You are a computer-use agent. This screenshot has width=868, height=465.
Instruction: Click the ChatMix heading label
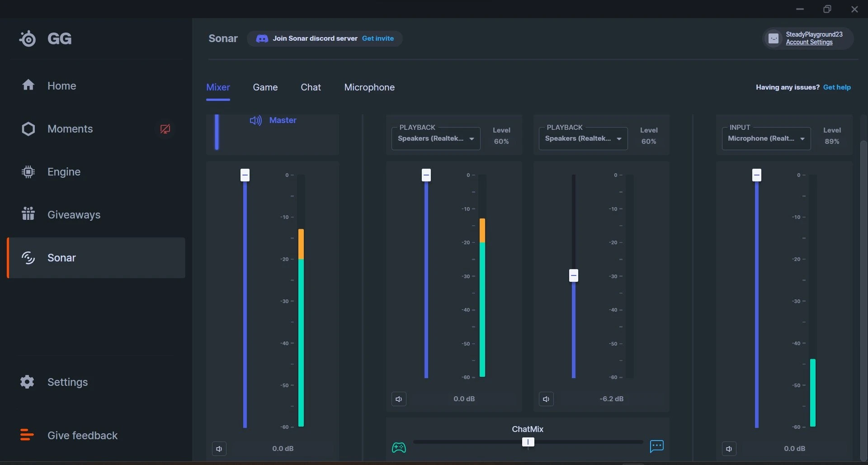[528, 429]
